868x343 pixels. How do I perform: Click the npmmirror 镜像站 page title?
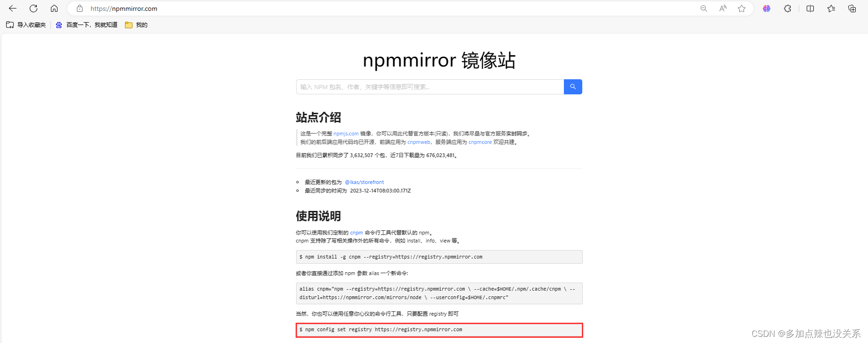[439, 60]
